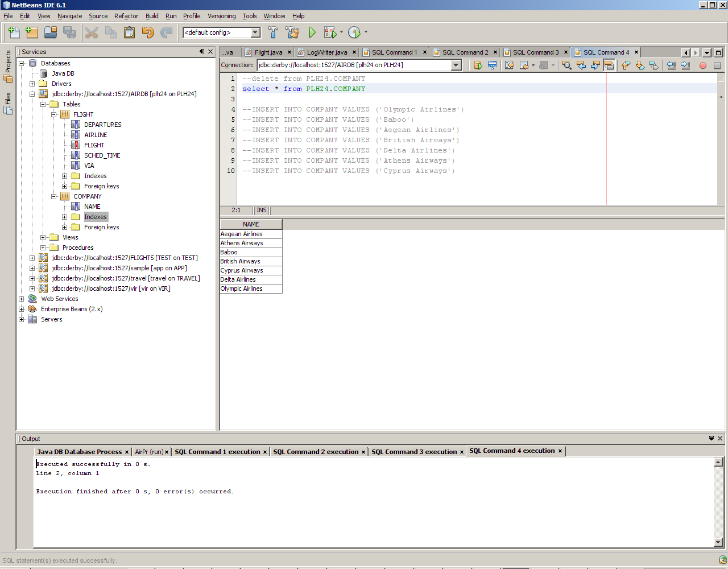
Task: Click the Run SQL icon in editor toolbar
Action: coord(478,65)
